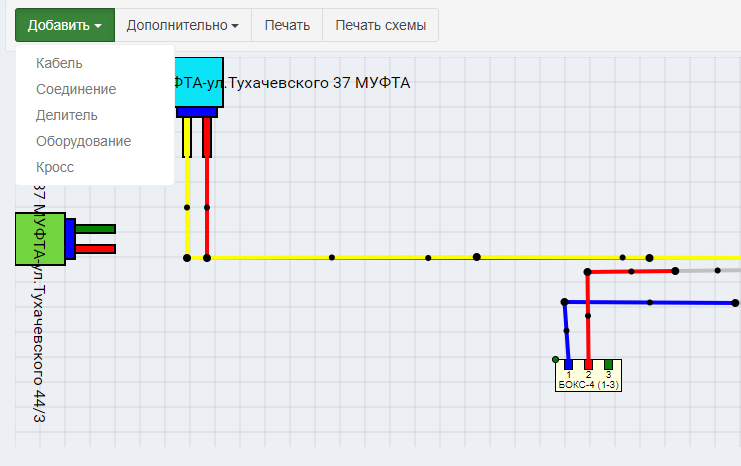Choose Соединение in the dropdown list
Viewport: 741px width, 466px height.
76,89
